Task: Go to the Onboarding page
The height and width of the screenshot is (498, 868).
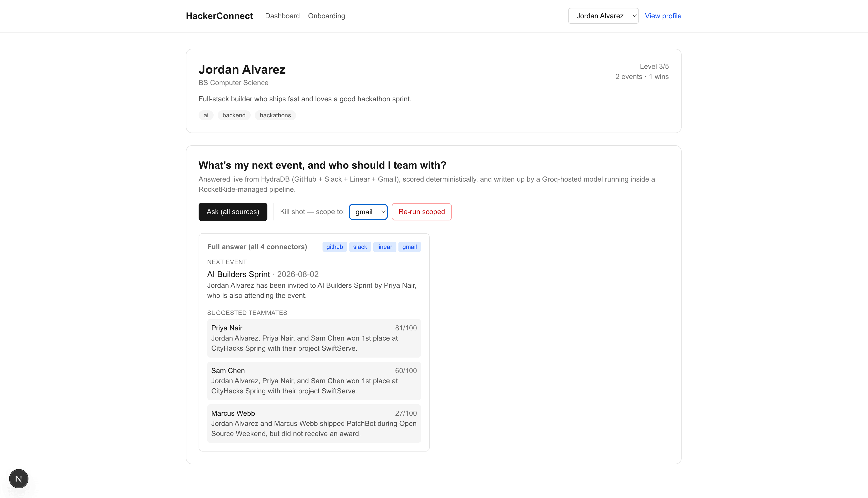Action: [x=326, y=16]
